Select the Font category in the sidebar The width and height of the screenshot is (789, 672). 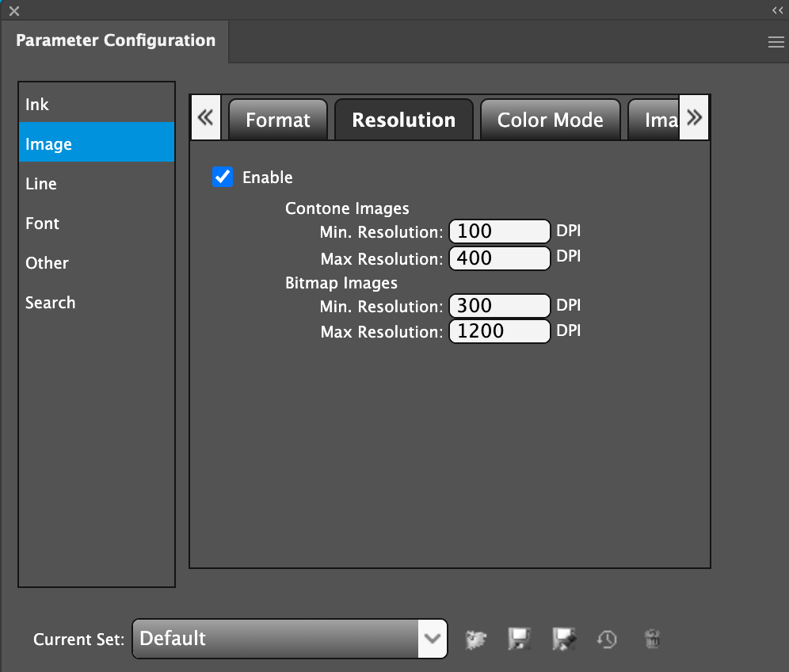click(96, 223)
